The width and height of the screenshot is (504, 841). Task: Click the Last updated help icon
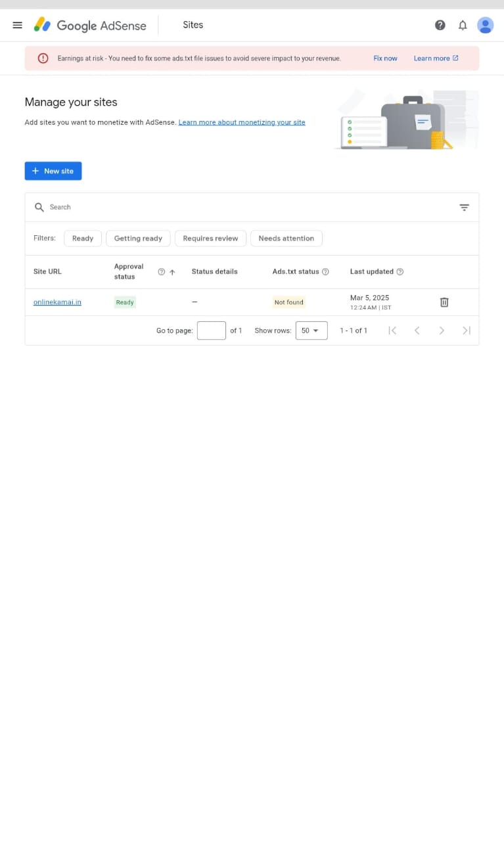coord(400,272)
